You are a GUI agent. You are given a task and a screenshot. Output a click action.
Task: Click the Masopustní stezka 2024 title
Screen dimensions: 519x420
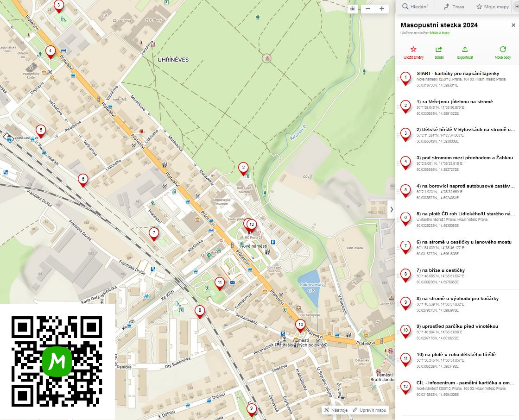click(439, 25)
